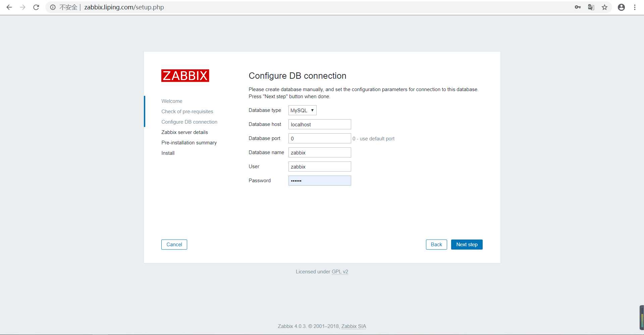The width and height of the screenshot is (644, 335).
Task: Click the Password label
Action: click(259, 181)
